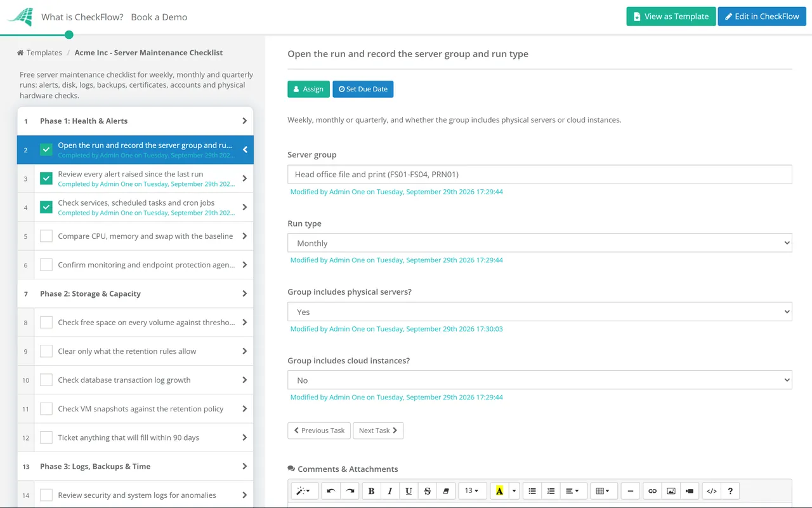Apply strikethrough formatting
This screenshot has width=812, height=508.
point(428,491)
